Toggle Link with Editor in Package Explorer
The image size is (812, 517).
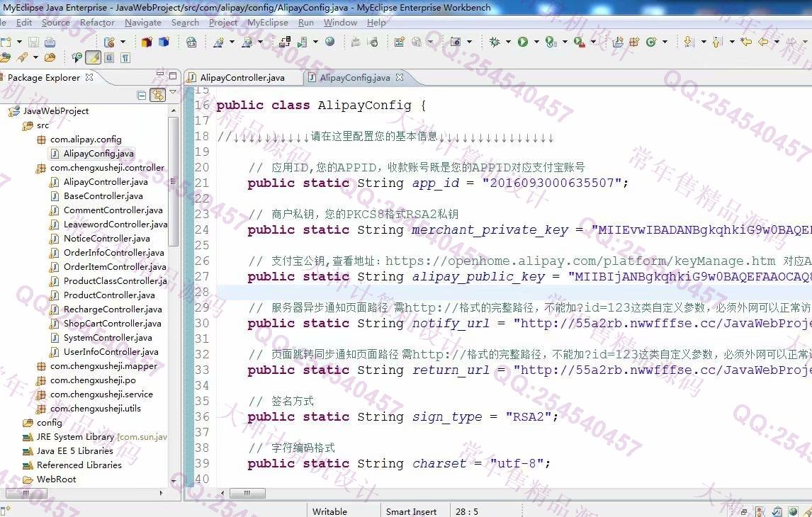[157, 95]
